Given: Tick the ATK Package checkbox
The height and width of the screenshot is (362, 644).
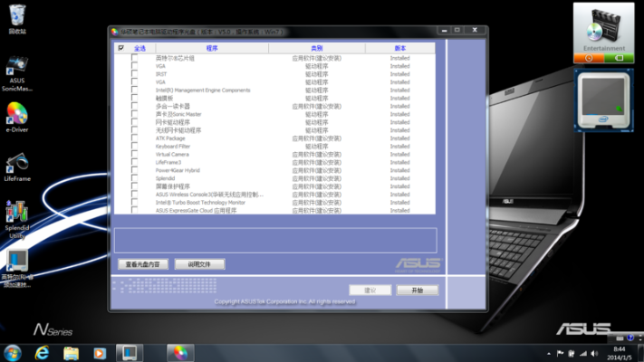Looking at the screenshot, I should click(135, 138).
